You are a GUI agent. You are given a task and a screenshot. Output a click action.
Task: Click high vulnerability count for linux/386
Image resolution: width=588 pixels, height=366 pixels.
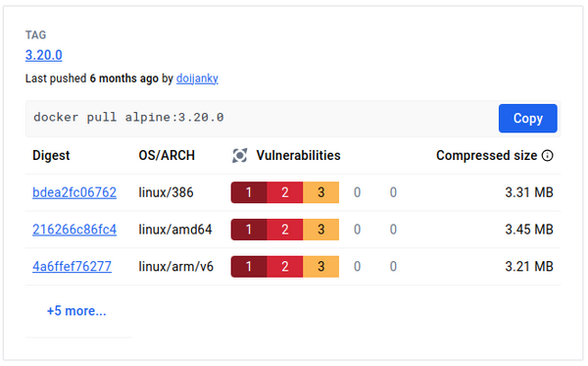(x=284, y=192)
